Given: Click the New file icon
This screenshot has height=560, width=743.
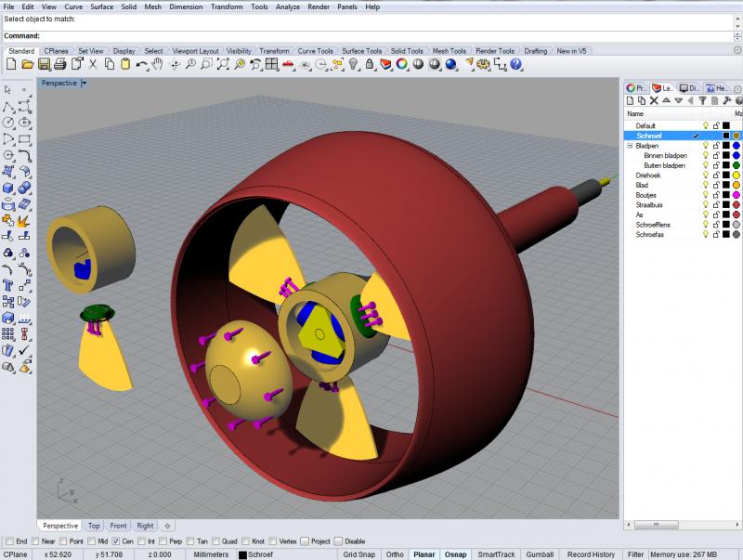Looking at the screenshot, I should tap(11, 64).
